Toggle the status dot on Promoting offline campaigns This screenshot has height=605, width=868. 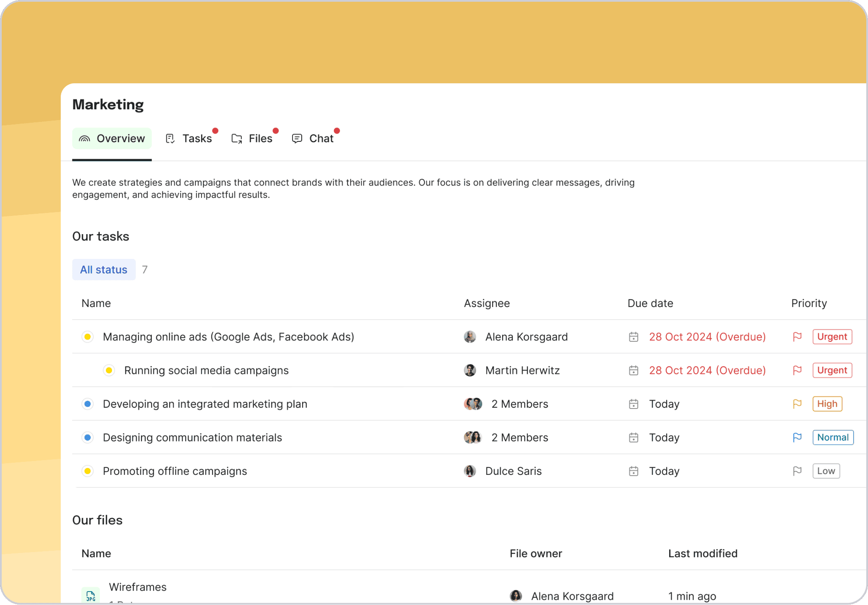tap(87, 471)
